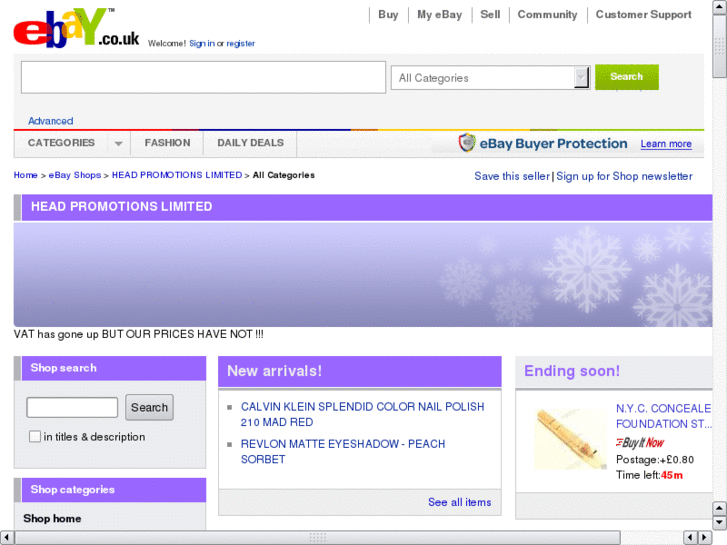Click the 'New arrivals!' heading
Screen dimensions: 727x545
point(274,371)
